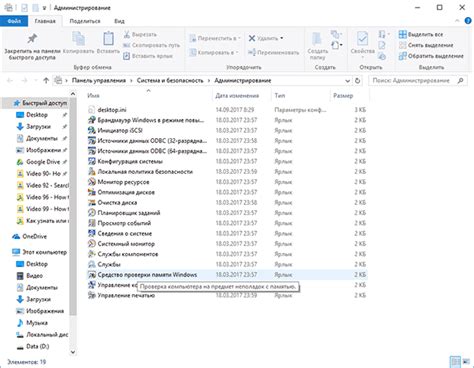This screenshot has width=474, height=368.
Task: Select Службы компонентов icon
Action: [92, 254]
